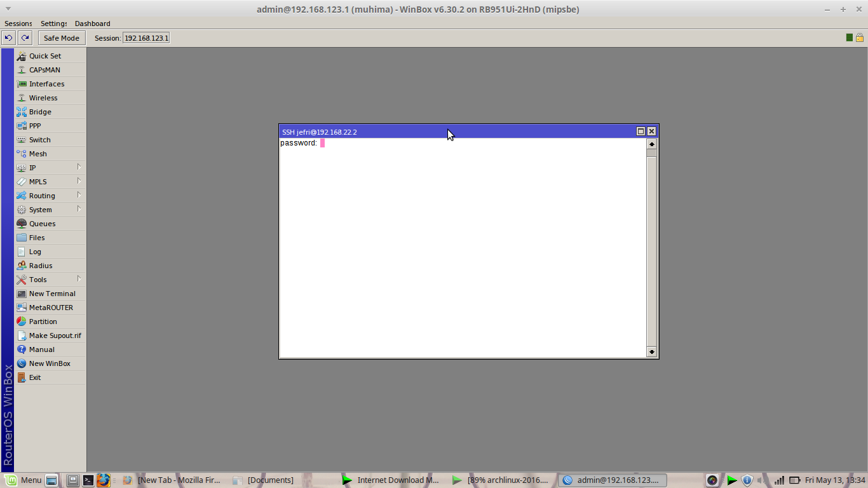
Task: Click the green status indicator square
Action: click(850, 38)
